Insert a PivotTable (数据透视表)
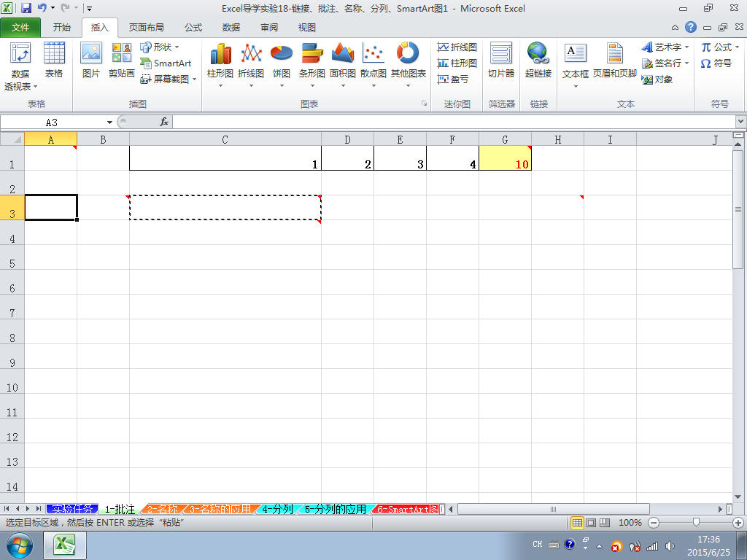Viewport: 747px width, 560px height. point(20,65)
